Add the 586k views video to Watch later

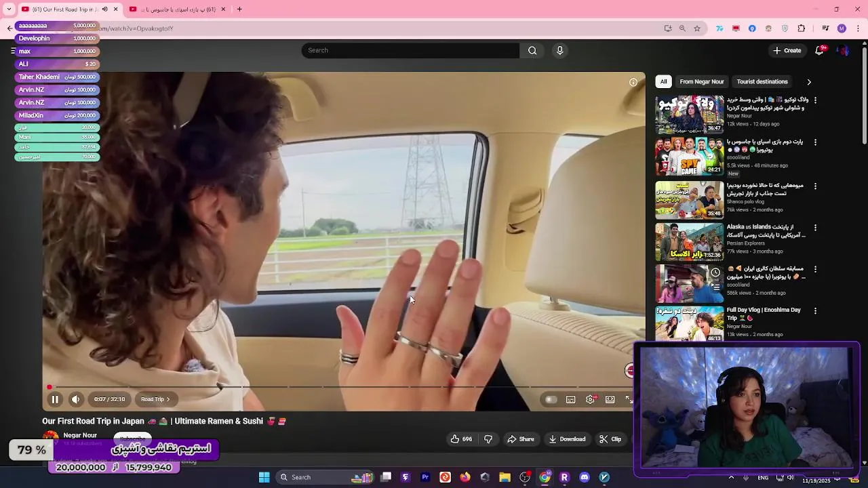point(715,272)
